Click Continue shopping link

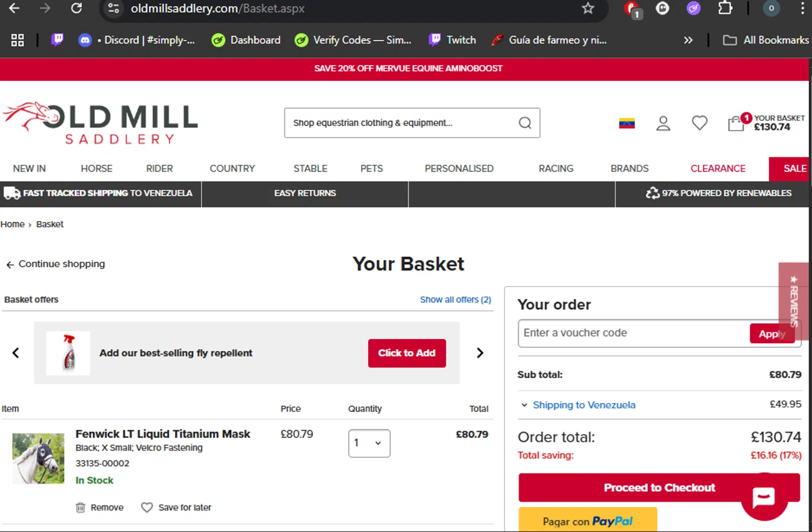coord(55,264)
